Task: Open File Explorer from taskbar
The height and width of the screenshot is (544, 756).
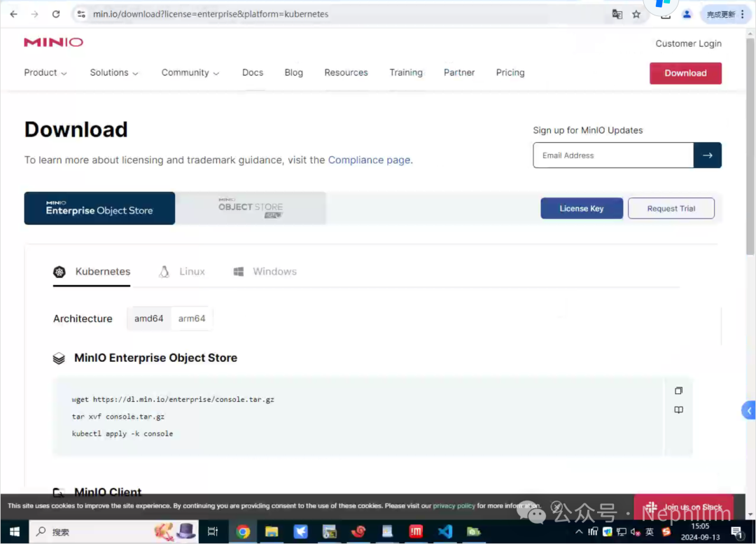Action: [272, 531]
